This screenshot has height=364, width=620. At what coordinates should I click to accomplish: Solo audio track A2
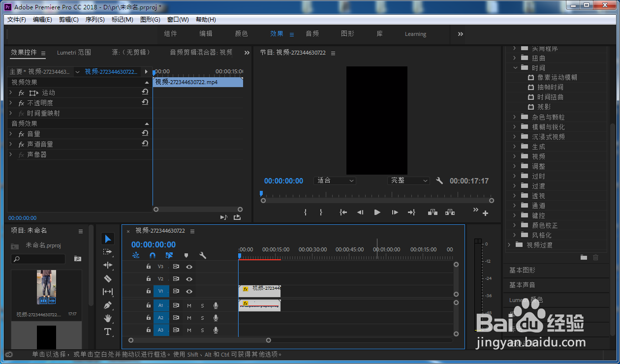202,318
